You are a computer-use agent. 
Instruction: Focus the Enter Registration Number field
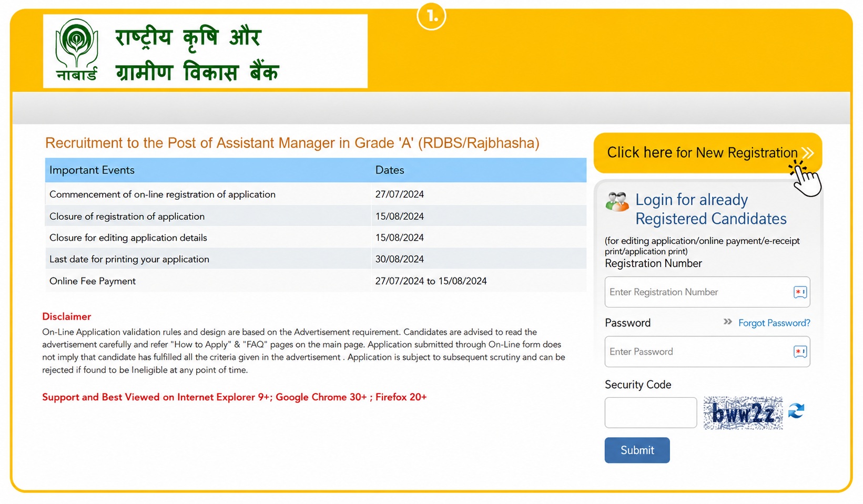[x=707, y=292]
